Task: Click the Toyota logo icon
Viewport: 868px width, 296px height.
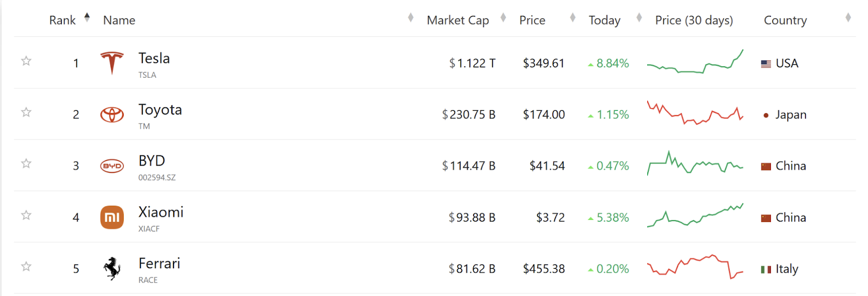Action: tap(112, 115)
